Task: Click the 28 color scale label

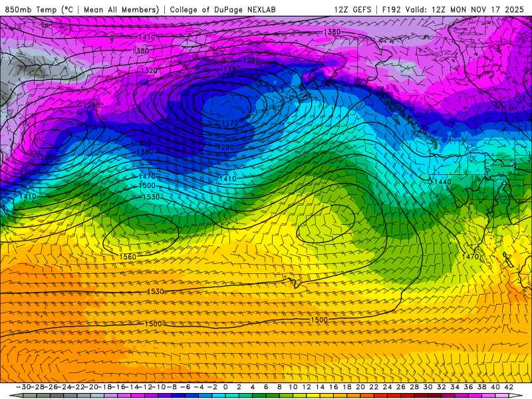Action: tap(414, 387)
